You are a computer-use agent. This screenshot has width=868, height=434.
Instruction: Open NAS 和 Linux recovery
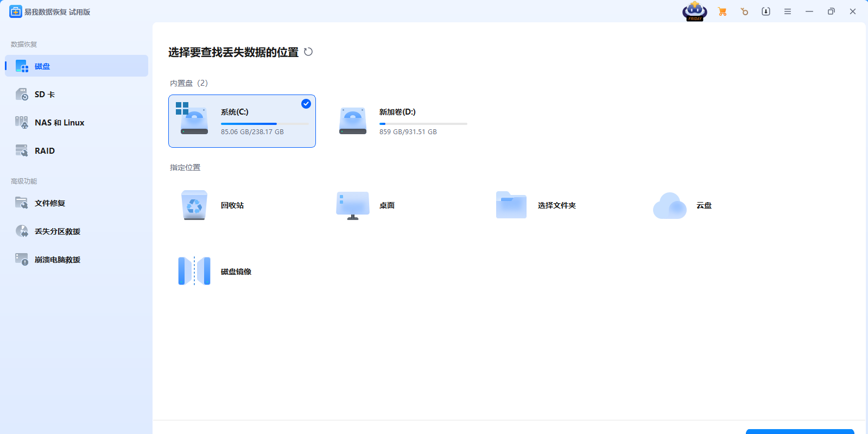(x=77, y=122)
